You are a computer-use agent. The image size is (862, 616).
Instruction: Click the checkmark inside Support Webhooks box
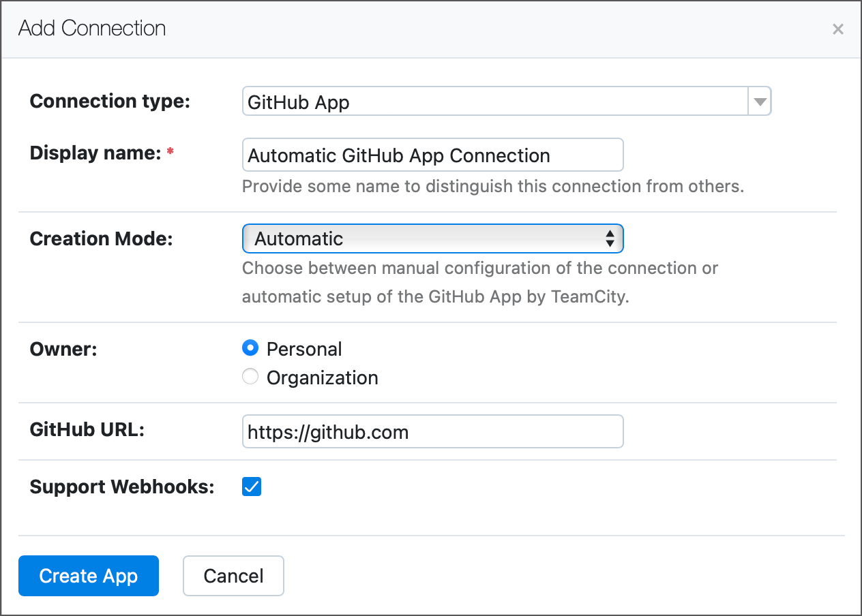point(251,487)
